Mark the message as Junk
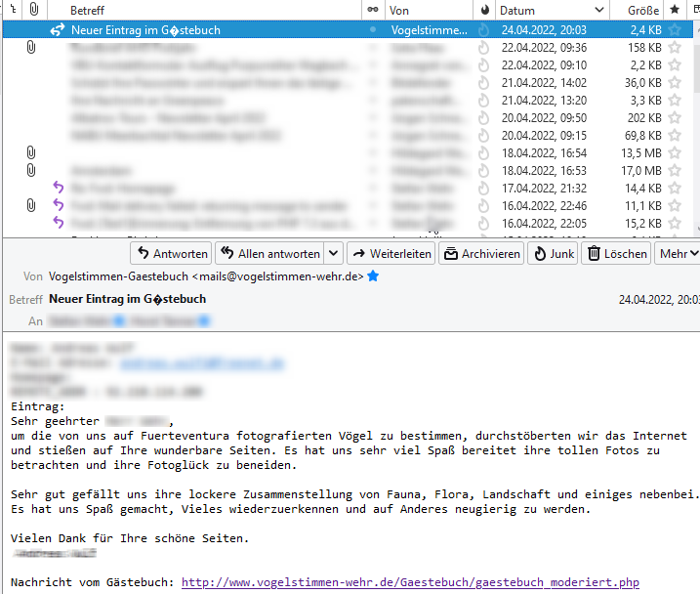 pos(553,253)
